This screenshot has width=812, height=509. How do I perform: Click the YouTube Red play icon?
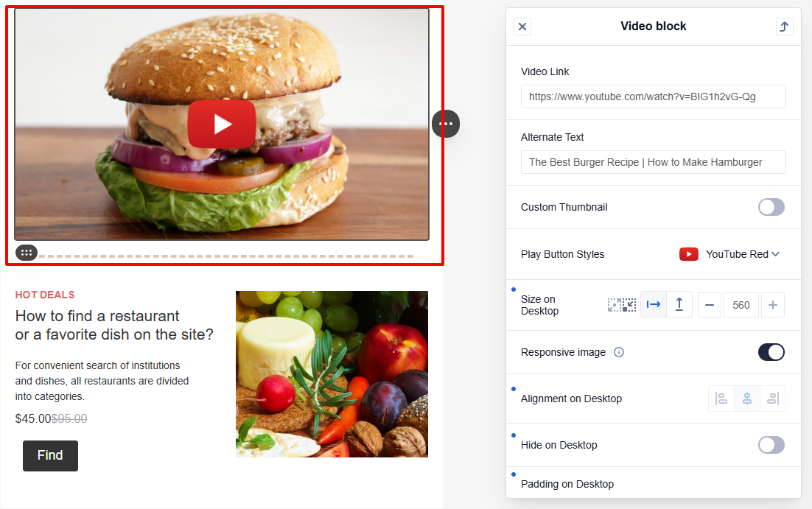(x=689, y=254)
